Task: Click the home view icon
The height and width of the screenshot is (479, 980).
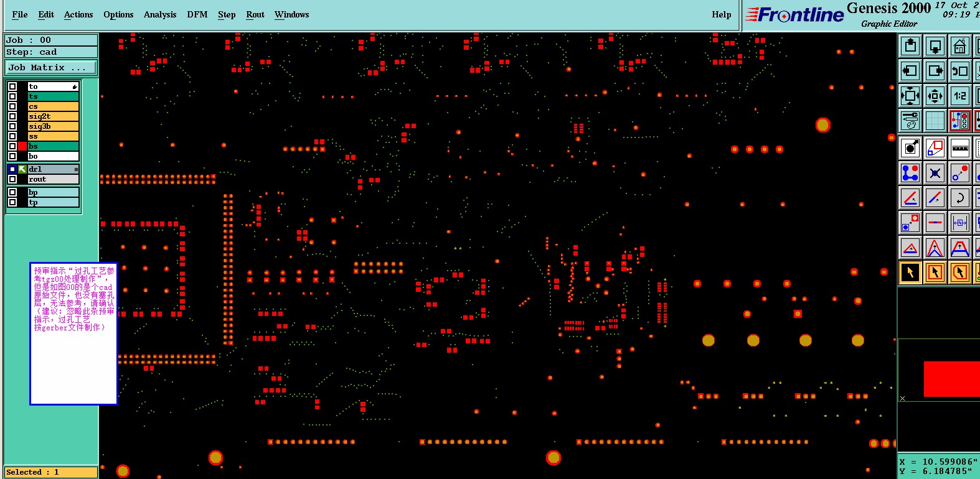Action: (959, 46)
